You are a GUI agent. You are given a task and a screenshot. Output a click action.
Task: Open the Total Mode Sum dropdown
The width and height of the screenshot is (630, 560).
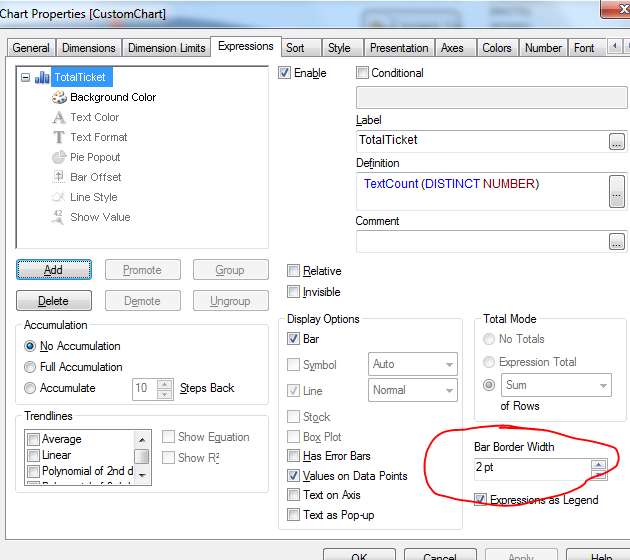[x=556, y=385]
